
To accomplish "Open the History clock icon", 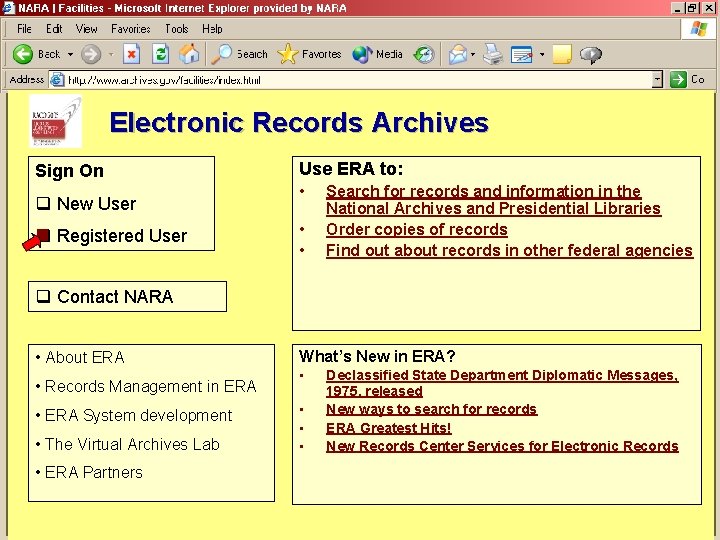I will click(x=423, y=55).
